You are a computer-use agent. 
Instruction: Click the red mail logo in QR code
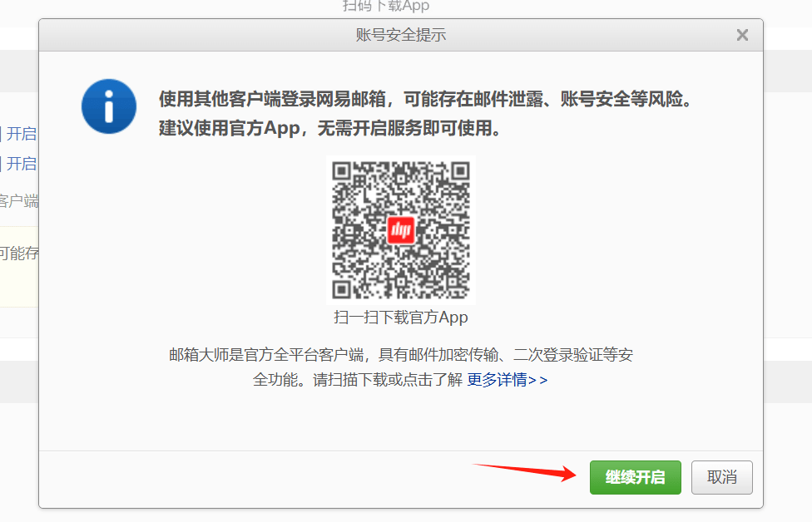coord(401,229)
